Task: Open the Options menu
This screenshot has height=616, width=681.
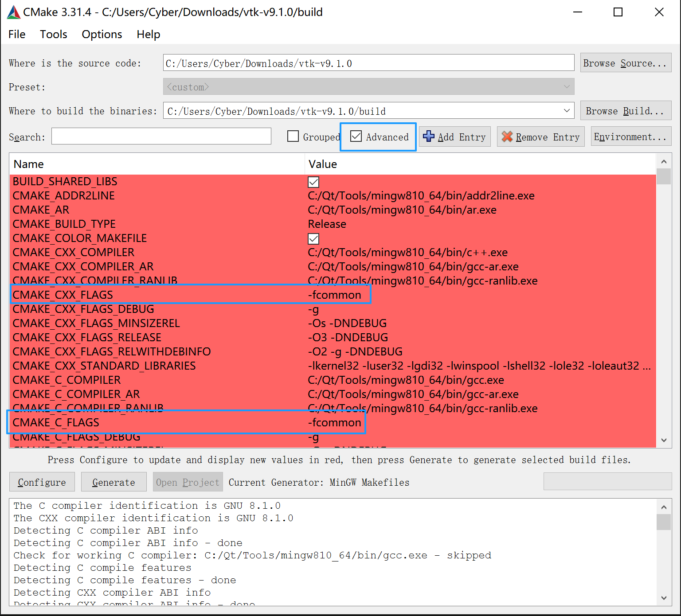Action: point(102,35)
